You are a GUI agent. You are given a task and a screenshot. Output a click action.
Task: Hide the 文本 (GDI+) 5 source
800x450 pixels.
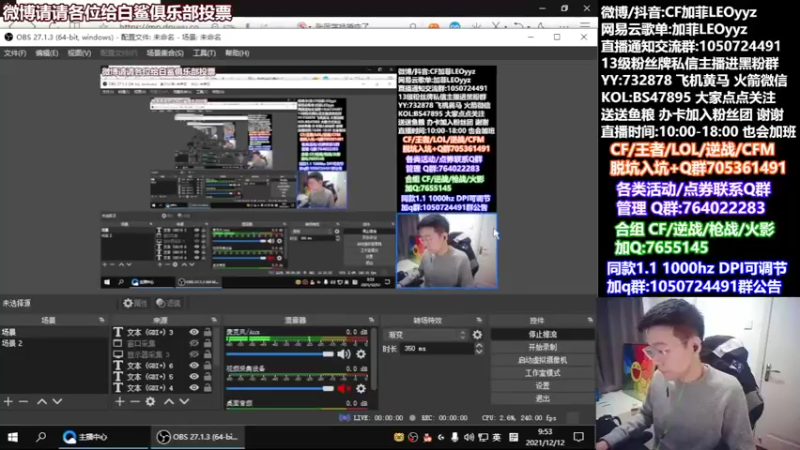pos(194,377)
